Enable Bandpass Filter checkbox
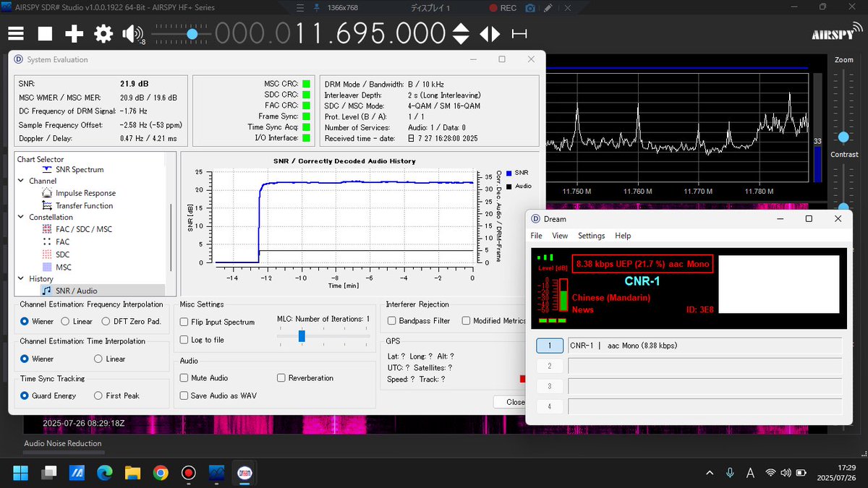Viewport: 868px width, 488px height. [x=419, y=320]
